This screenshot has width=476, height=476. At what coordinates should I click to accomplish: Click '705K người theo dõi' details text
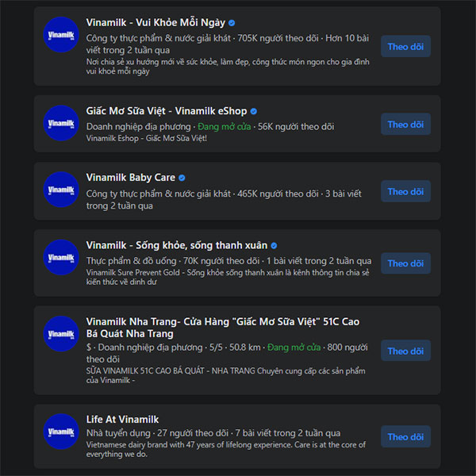[228, 44]
